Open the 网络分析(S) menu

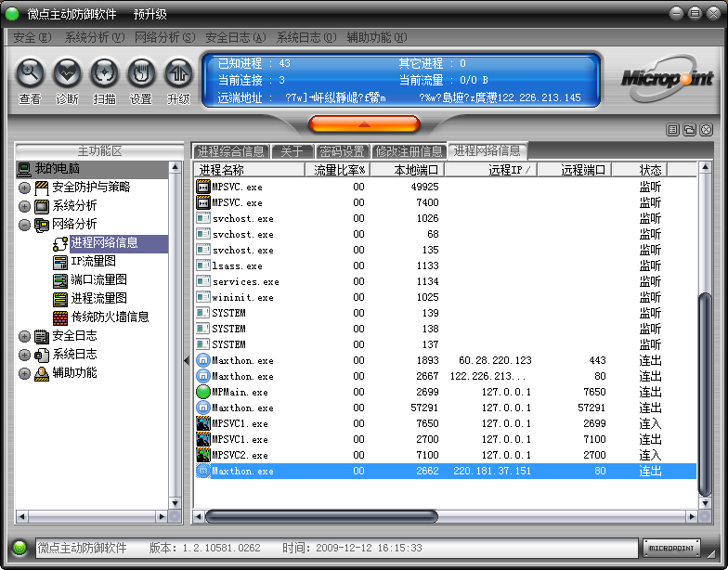165,37
